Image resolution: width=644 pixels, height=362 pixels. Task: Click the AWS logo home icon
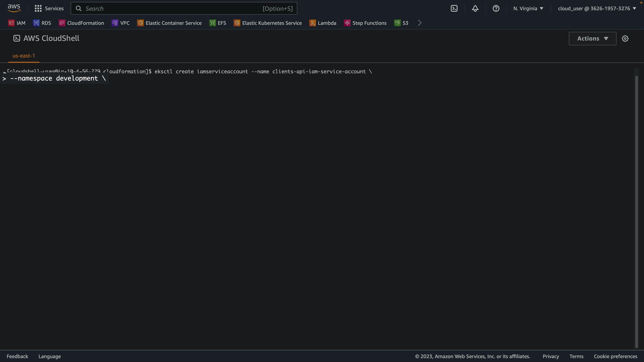coord(14,8)
